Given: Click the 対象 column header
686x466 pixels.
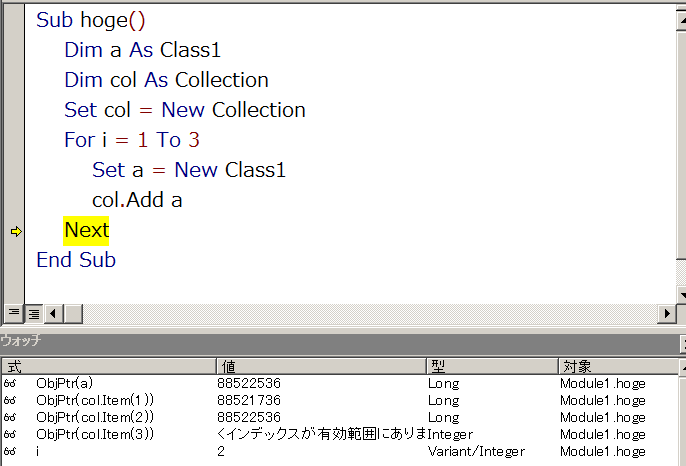Looking at the screenshot, I should 619,366.
